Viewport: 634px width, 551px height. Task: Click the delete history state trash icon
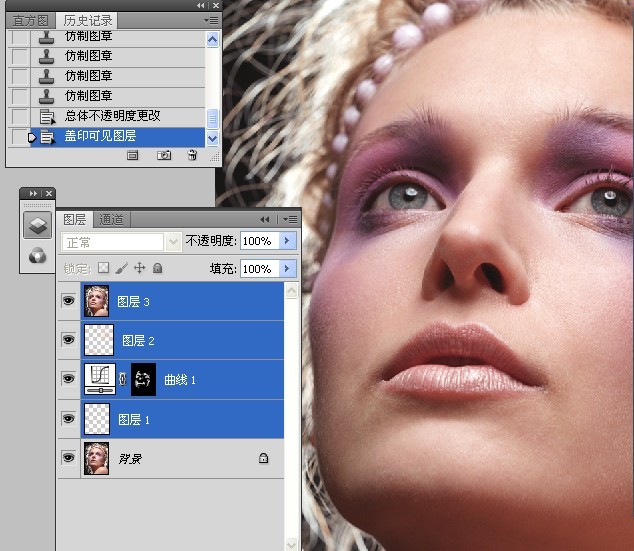tap(192, 155)
